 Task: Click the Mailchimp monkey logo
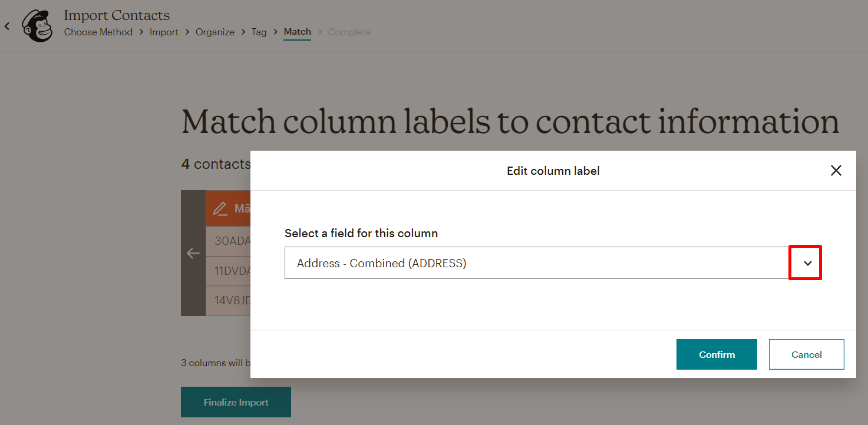point(37,25)
